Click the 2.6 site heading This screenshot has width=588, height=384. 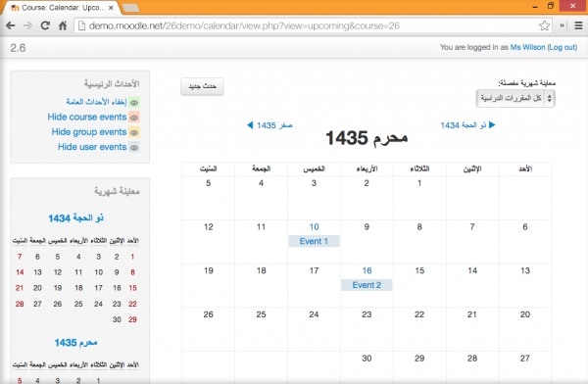point(18,48)
